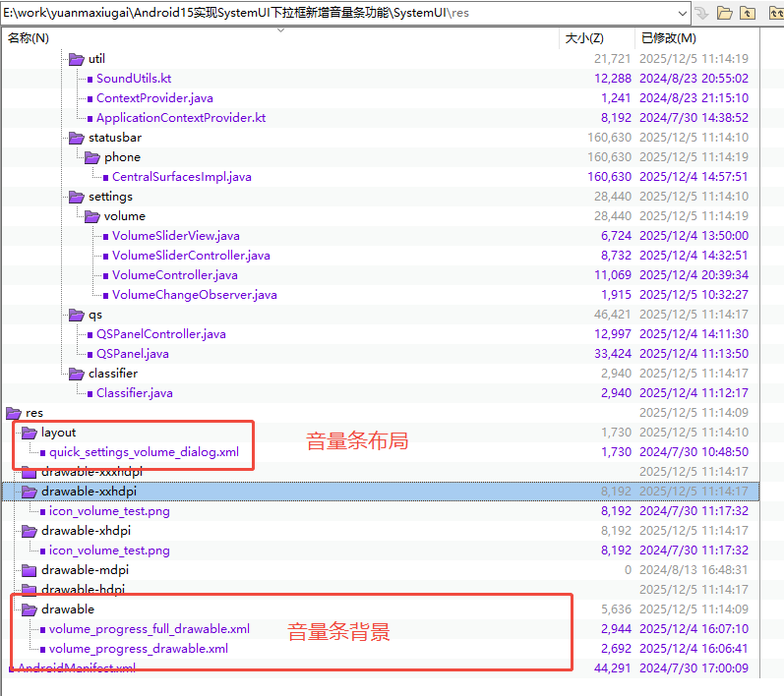Click the qs folder name

click(x=95, y=315)
